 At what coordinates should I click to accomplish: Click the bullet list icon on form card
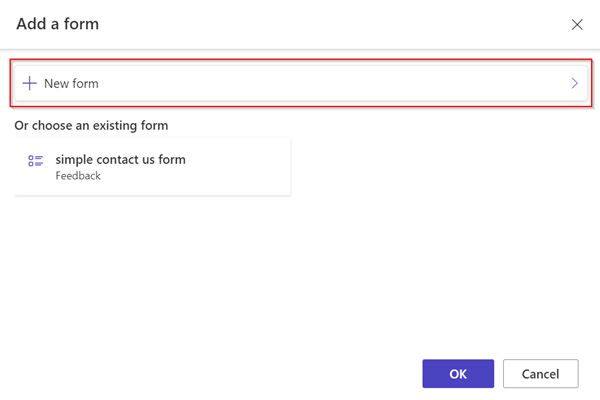[36, 160]
